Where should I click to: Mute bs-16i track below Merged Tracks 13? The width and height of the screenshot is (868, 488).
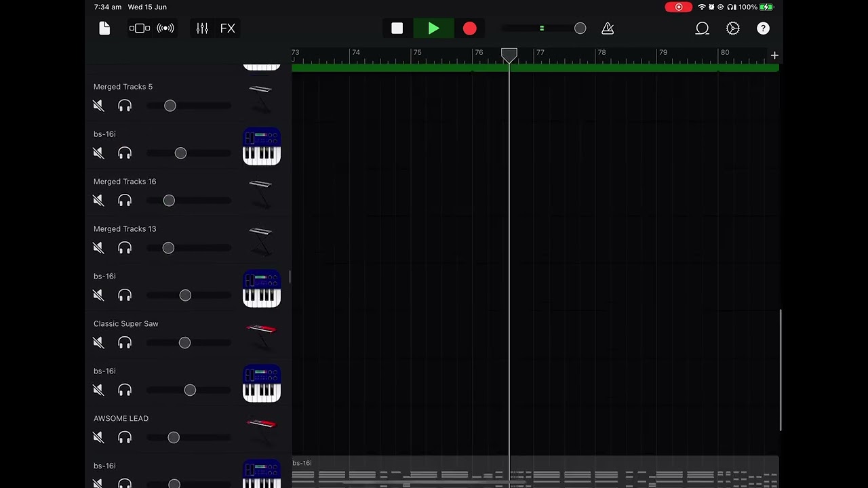(x=99, y=296)
